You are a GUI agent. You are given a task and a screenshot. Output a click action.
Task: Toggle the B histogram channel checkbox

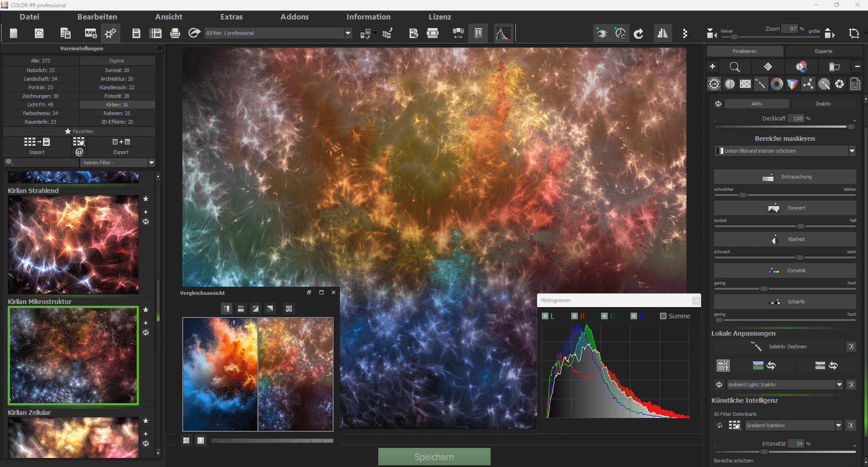coord(634,316)
